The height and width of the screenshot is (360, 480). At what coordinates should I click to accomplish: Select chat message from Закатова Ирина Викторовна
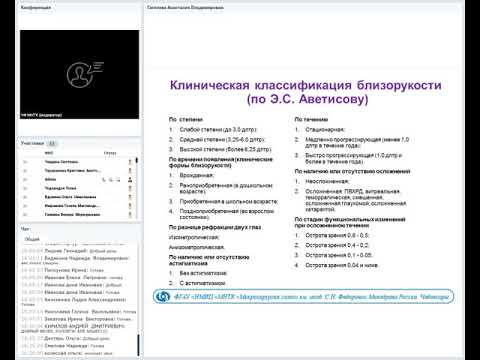(77, 319)
